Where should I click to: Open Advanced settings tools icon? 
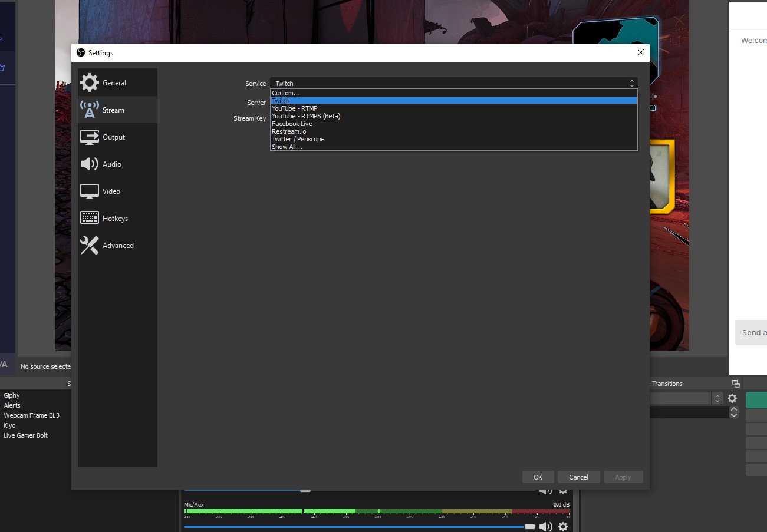(90, 245)
